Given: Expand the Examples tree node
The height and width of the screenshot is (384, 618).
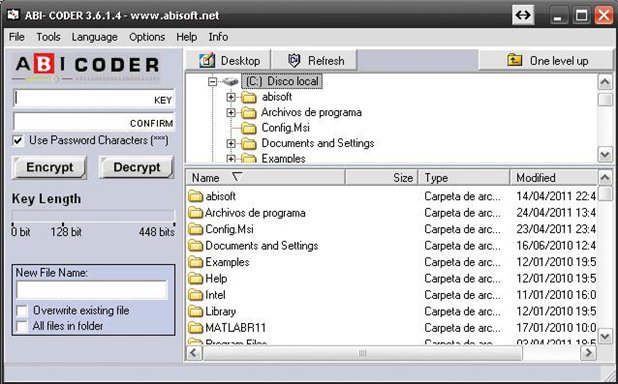Looking at the screenshot, I should click(231, 158).
